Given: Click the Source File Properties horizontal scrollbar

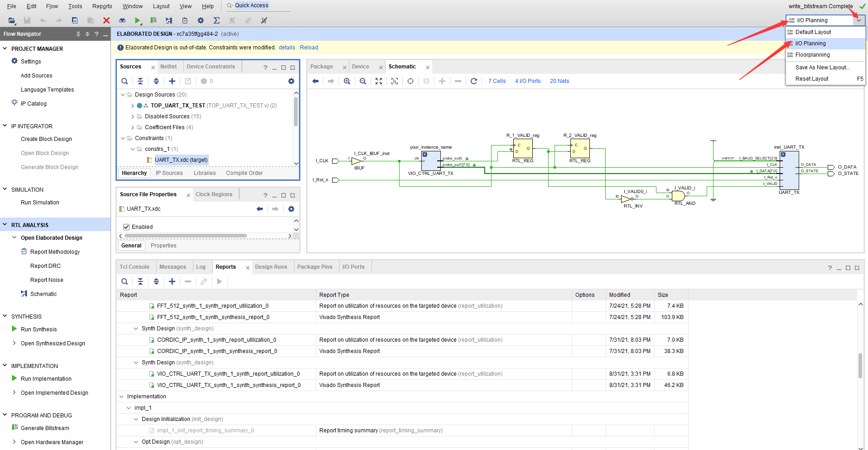Looking at the screenshot, I should point(186,236).
